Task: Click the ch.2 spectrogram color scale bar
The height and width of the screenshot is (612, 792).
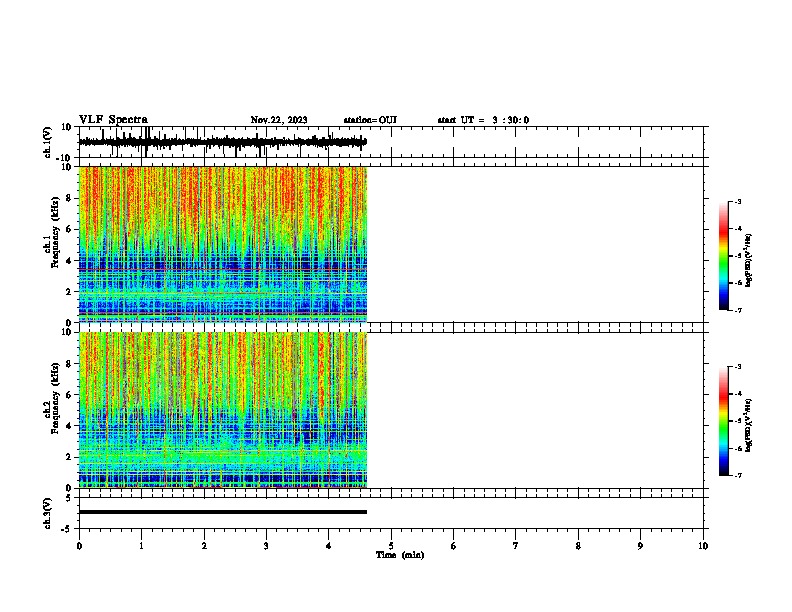Action: click(x=724, y=421)
